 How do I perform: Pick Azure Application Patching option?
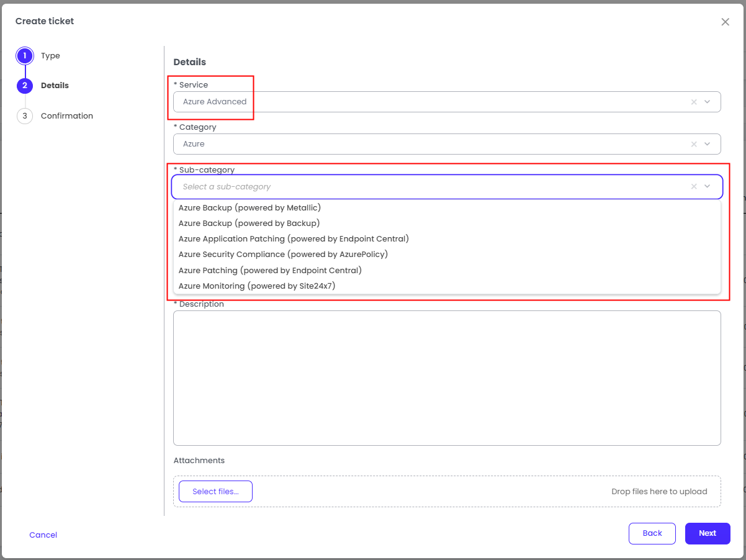pos(294,239)
